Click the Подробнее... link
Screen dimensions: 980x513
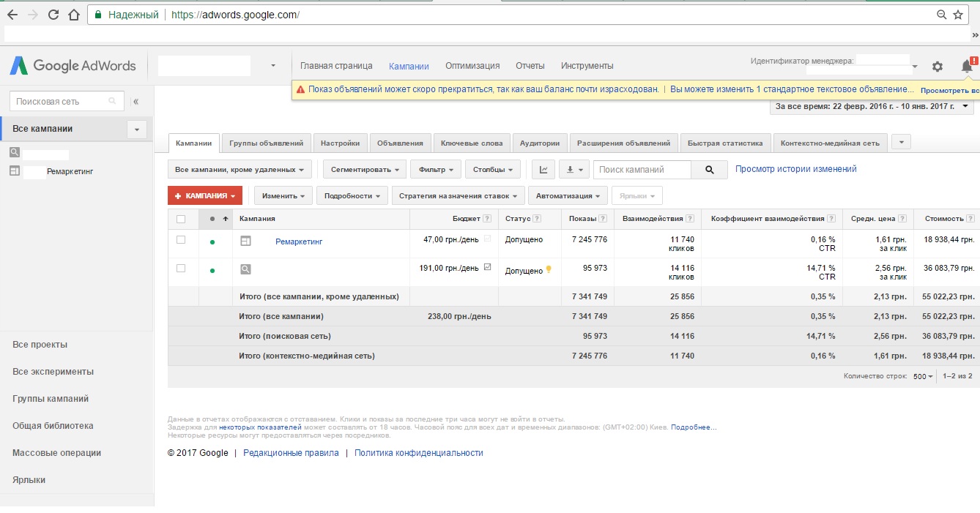(694, 427)
